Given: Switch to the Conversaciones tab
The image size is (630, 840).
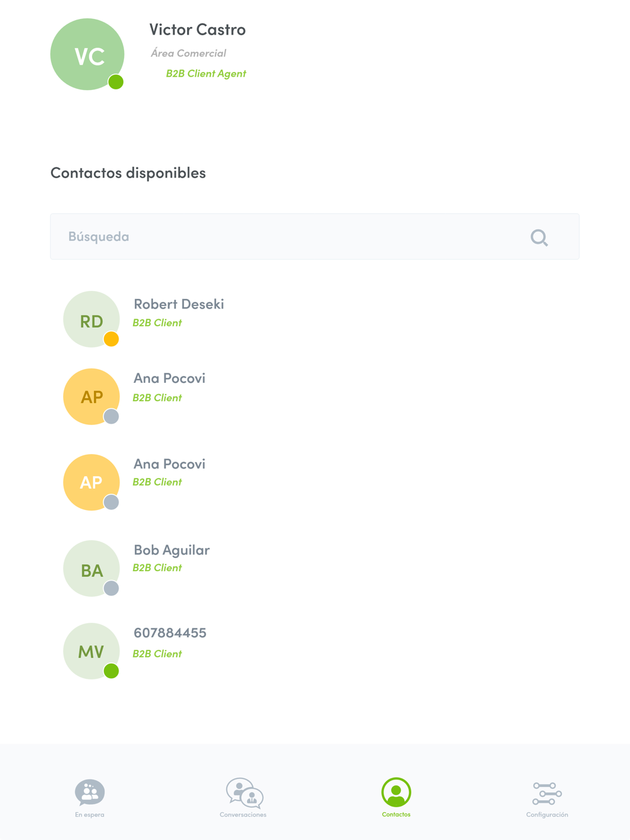Looking at the screenshot, I should pos(244,796).
